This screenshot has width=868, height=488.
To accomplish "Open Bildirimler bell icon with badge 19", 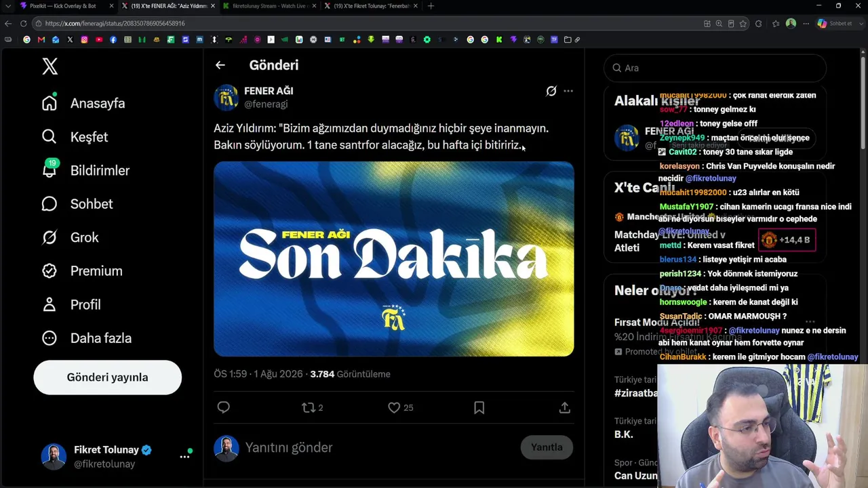I will click(50, 169).
